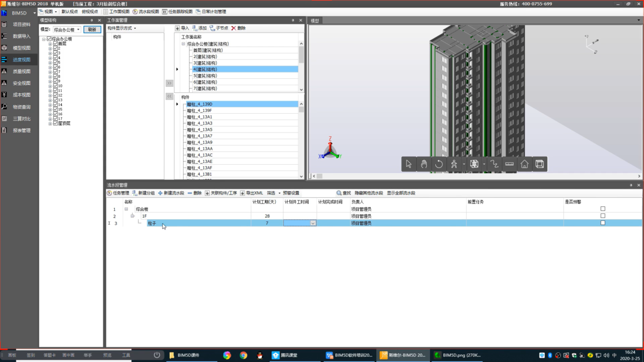644x362 pixels.
Task: Switch to 工作面视图
Action: pyautogui.click(x=116, y=11)
